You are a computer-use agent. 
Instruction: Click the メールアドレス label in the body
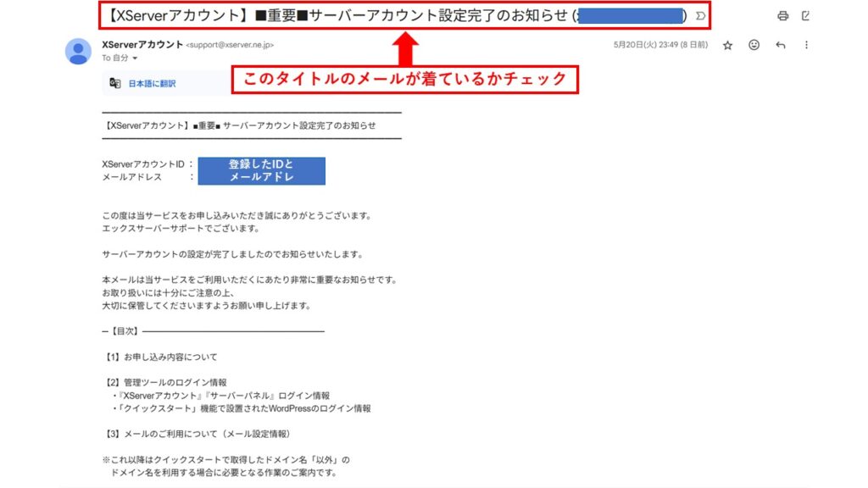(x=131, y=177)
